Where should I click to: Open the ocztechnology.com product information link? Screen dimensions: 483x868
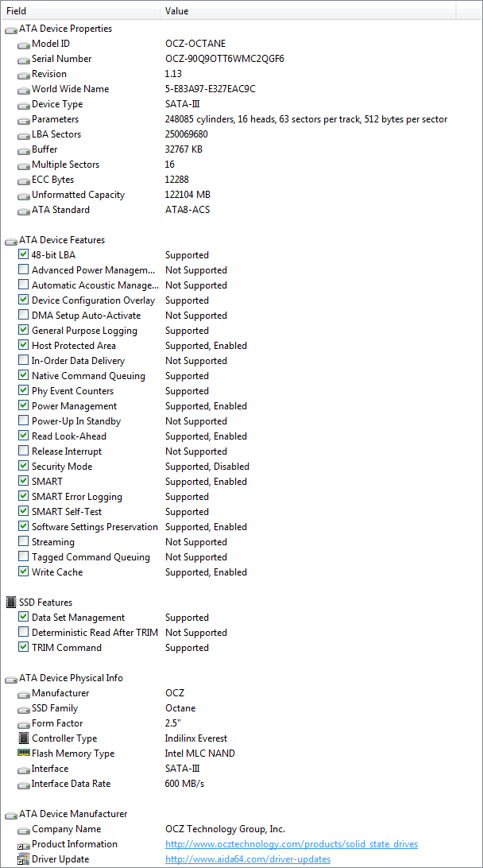[292, 844]
